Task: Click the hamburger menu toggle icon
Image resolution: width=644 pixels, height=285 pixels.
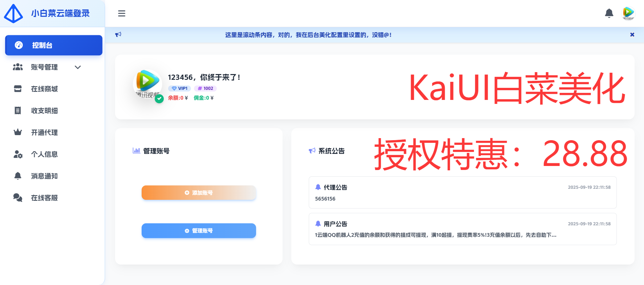Action: coord(121,13)
